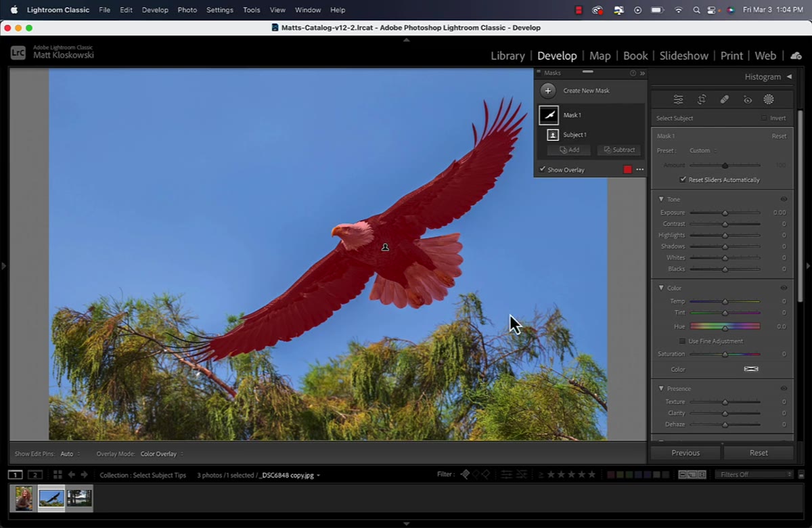This screenshot has height=528, width=812.
Task: Enable Use Fine Adjustment checkbox
Action: coord(683,341)
